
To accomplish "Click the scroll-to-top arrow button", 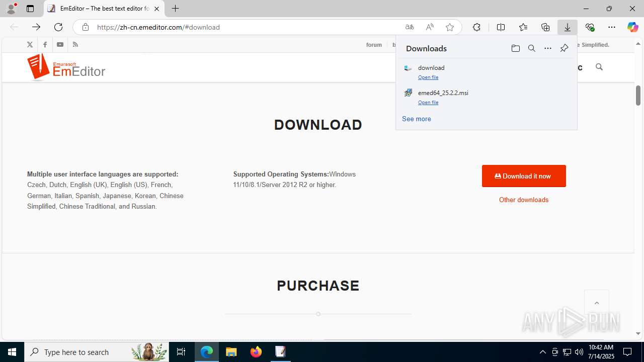I will tap(597, 303).
